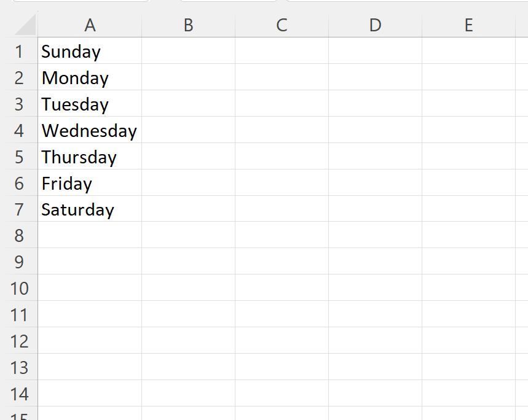Screen dimensions: 528x420
Task: Select the cell containing Tuesday
Action: (x=90, y=104)
